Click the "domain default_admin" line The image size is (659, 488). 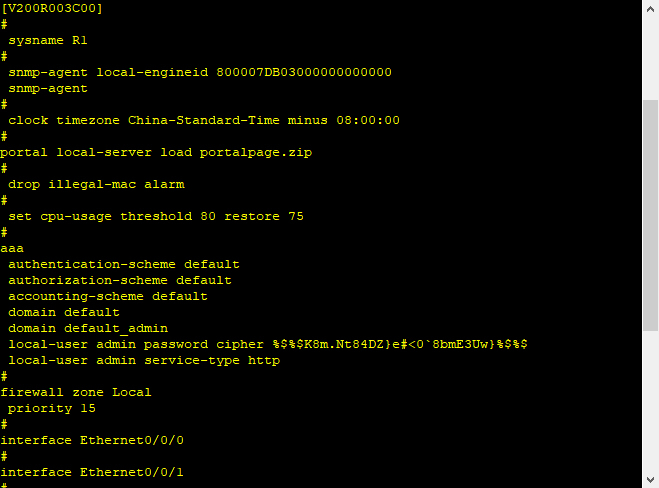tap(88, 328)
